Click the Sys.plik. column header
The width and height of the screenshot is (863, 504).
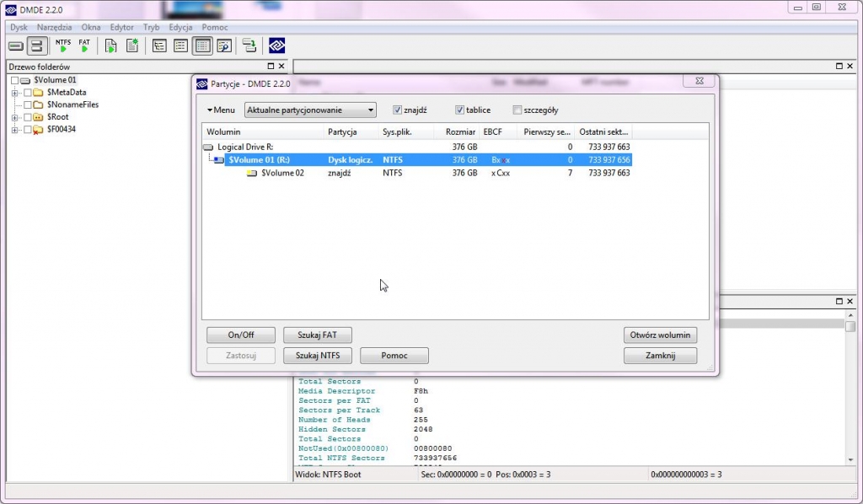coord(405,132)
